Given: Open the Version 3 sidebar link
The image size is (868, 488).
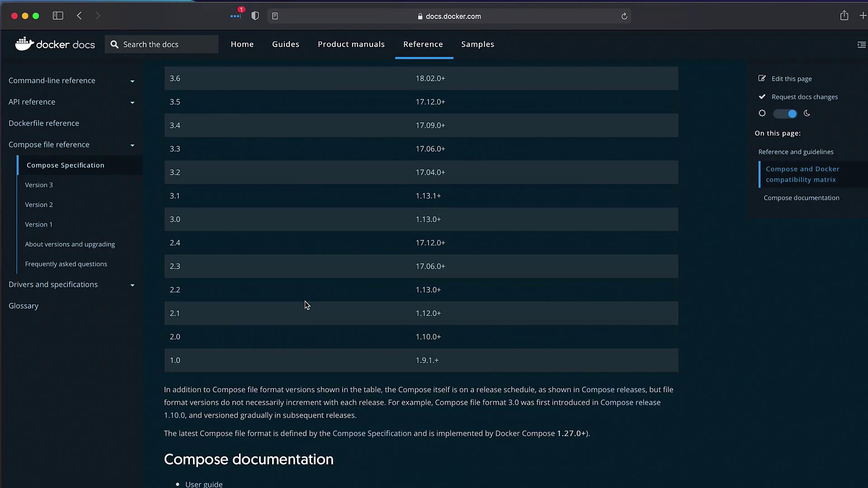Looking at the screenshot, I should point(39,185).
